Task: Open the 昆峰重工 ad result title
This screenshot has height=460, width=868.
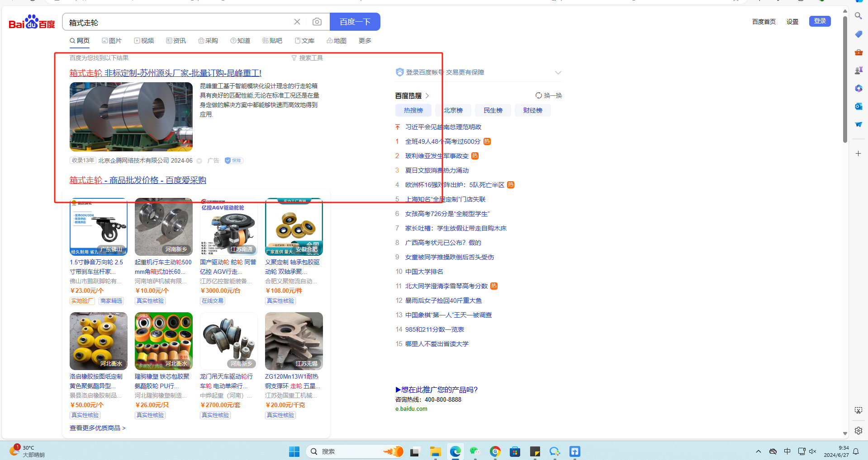Action: tap(166, 73)
